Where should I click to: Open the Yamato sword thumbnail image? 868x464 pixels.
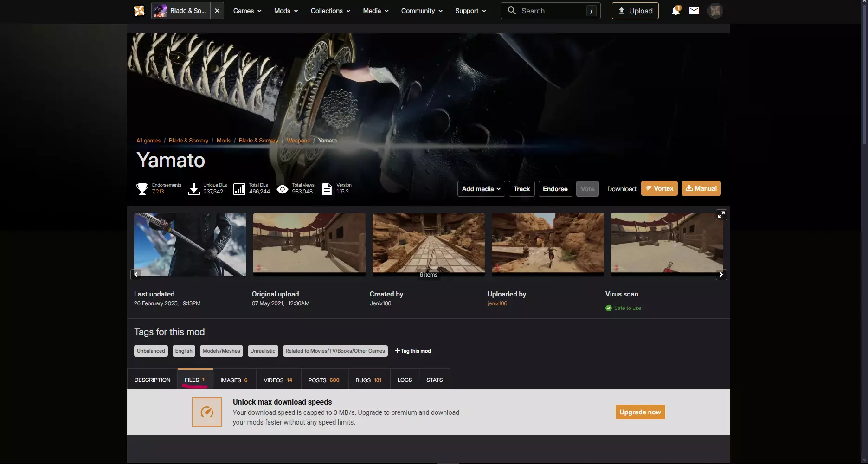click(190, 245)
